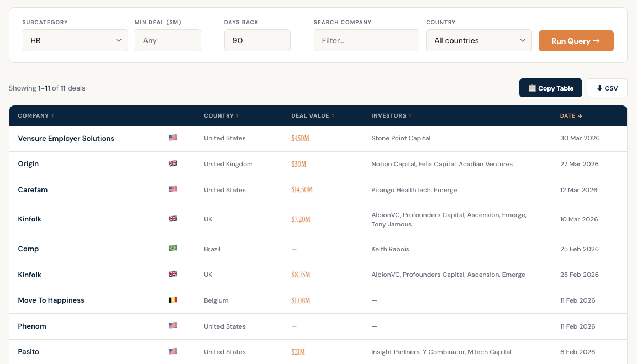Toggle the DATE column sort order arrow
This screenshot has width=637, height=364.
click(x=580, y=116)
